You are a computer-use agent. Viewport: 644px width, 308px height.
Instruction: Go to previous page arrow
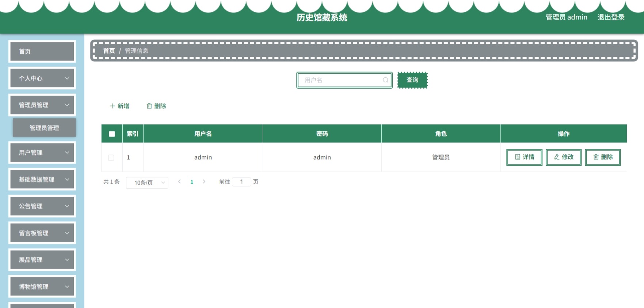tap(179, 181)
